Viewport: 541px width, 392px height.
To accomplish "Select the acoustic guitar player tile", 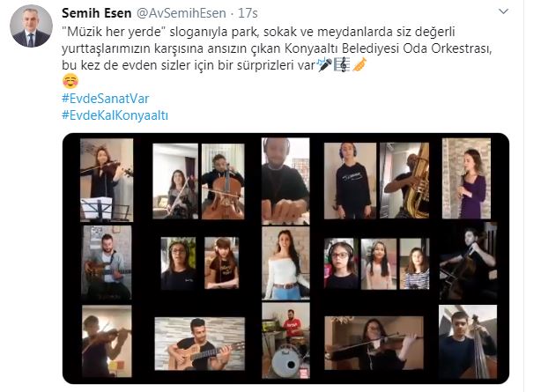I will click(200, 344).
